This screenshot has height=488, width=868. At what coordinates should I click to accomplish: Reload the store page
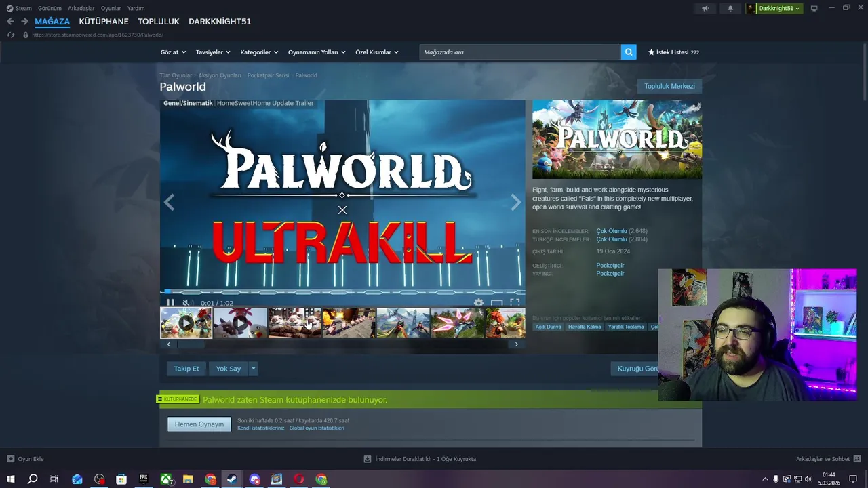click(x=10, y=35)
